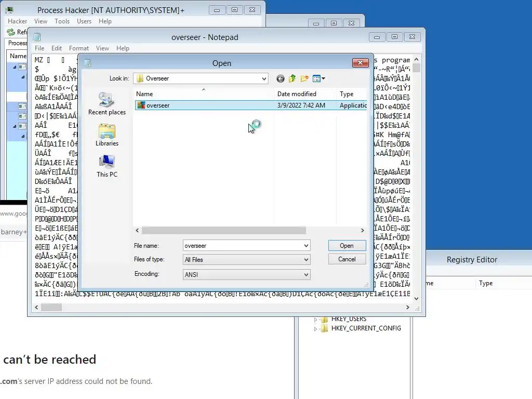The height and width of the screenshot is (399, 532).
Task: Open Libraries shortcut in places bar
Action: (107, 135)
